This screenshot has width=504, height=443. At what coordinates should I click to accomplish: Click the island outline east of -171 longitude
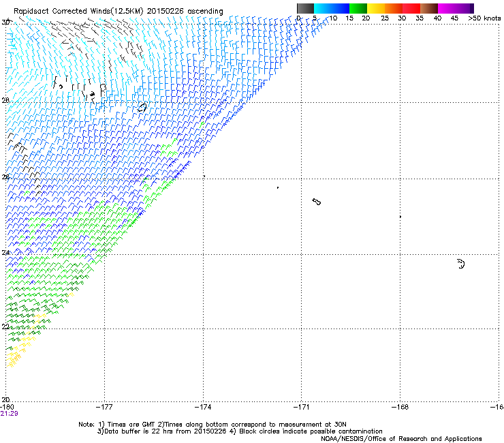point(317,202)
